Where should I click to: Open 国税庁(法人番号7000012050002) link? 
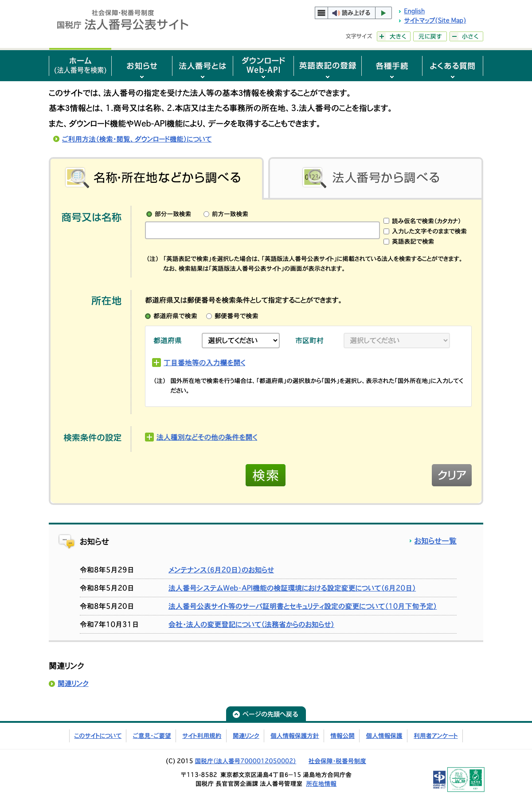pos(245,761)
